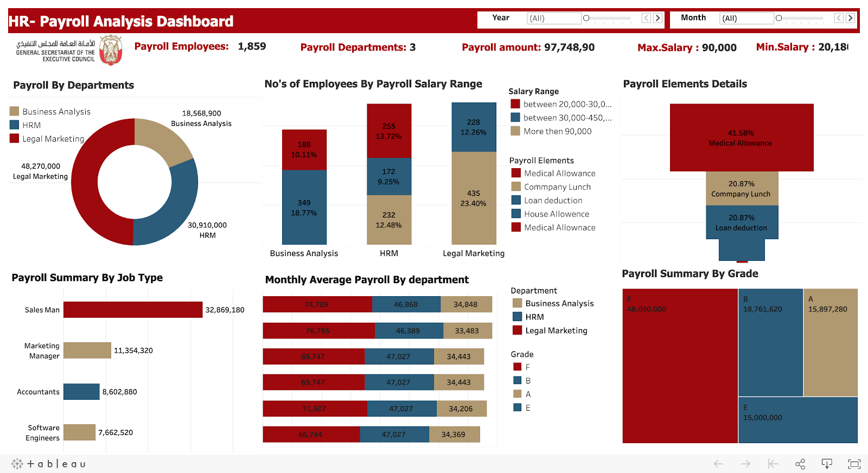This screenshot has height=473, width=868.
Task: Step Year filter to next value
Action: coord(658,18)
